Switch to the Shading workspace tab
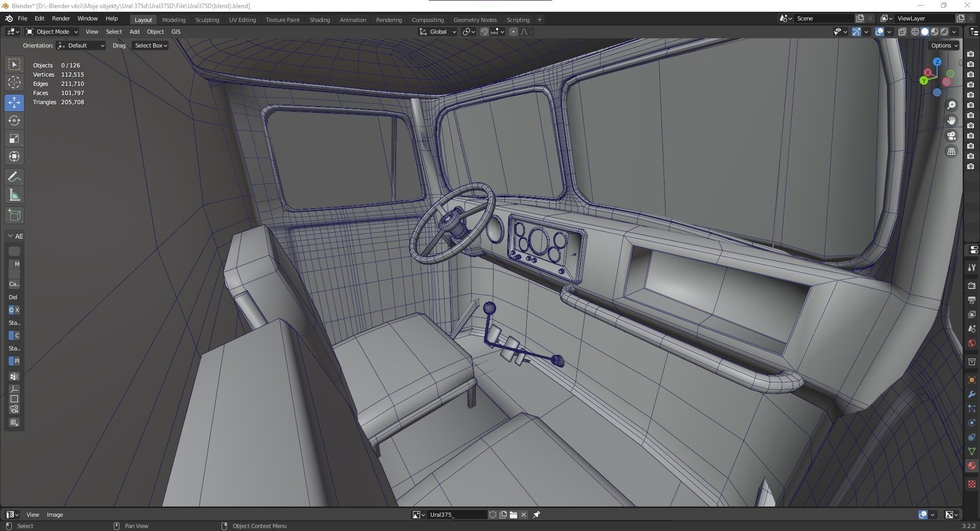980x531 pixels. 320,20
